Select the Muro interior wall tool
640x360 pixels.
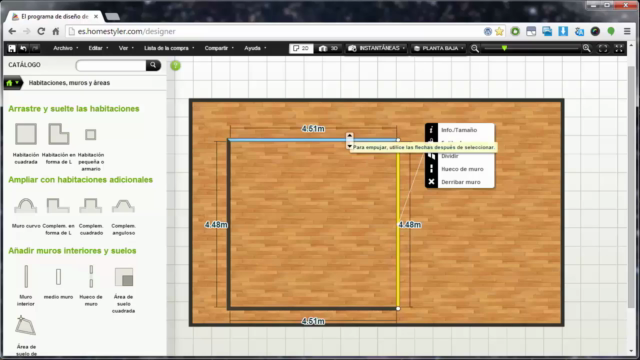pos(26,276)
